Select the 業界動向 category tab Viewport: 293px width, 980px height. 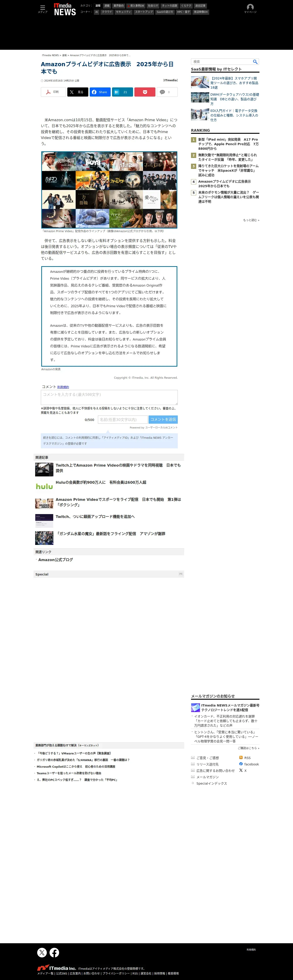coord(118,6)
